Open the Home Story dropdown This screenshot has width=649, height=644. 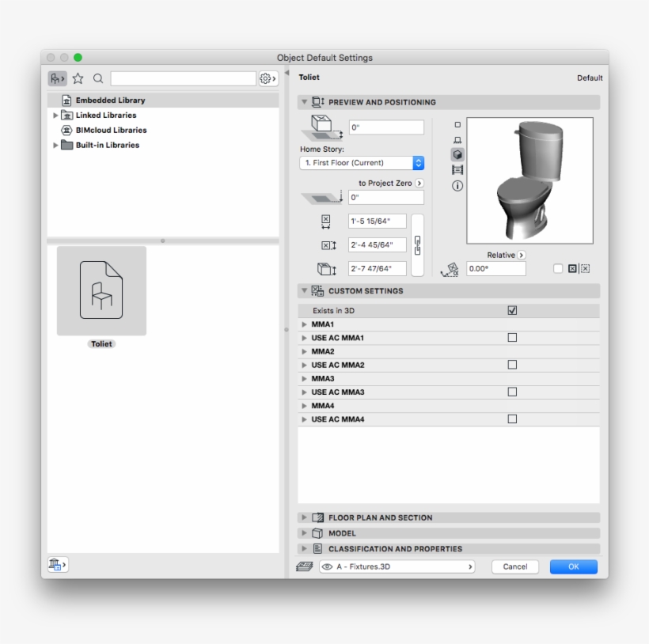pos(362,163)
